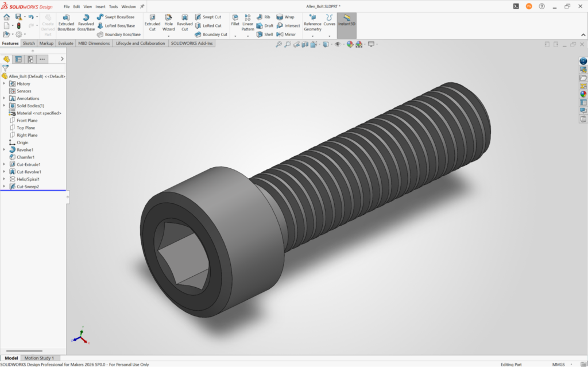Viewport: 588px width, 367px height.
Task: Select the Extruded Cut tool
Action: tap(152, 24)
